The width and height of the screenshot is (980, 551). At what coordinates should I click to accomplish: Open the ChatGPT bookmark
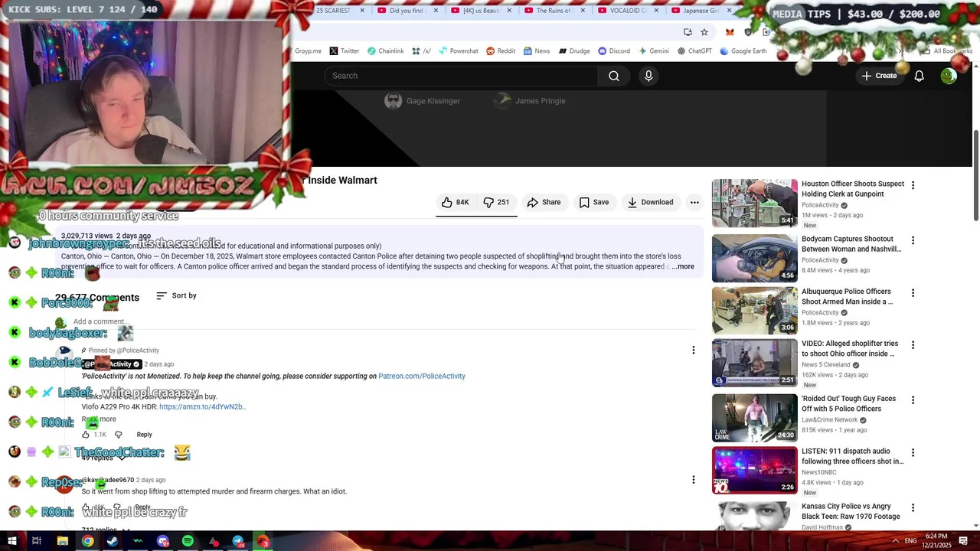[694, 51]
